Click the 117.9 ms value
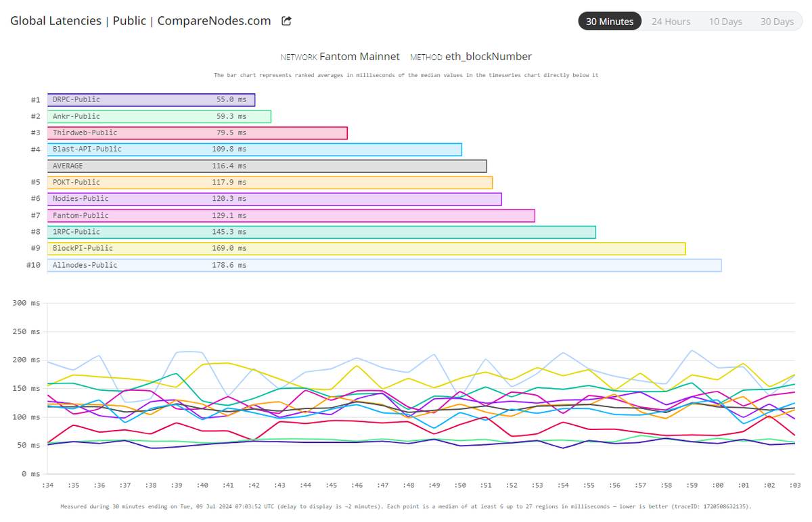This screenshot has height=522, width=812. [x=229, y=183]
